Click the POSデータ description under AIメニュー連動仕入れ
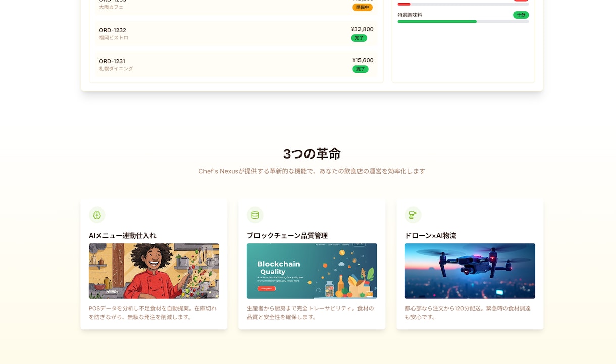The width and height of the screenshot is (616, 364). tap(153, 313)
